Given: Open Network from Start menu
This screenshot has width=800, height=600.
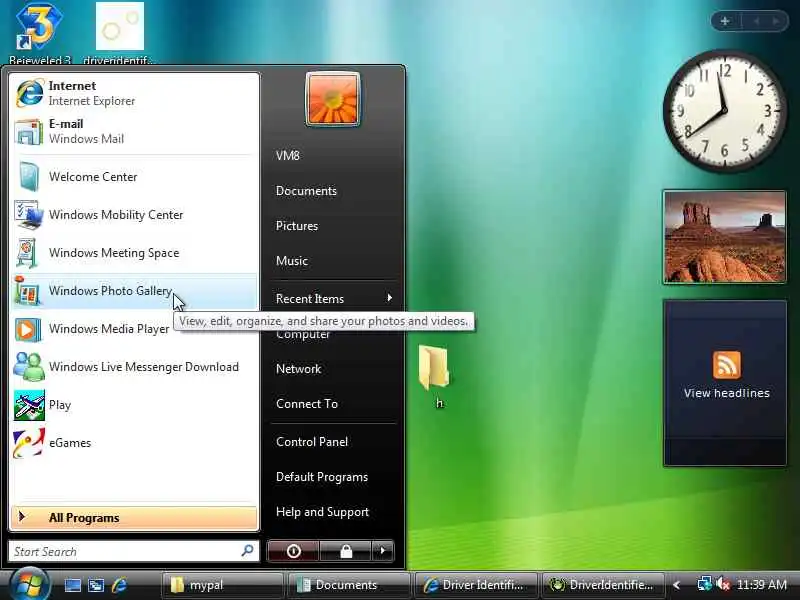Looking at the screenshot, I should click(x=333, y=369).
